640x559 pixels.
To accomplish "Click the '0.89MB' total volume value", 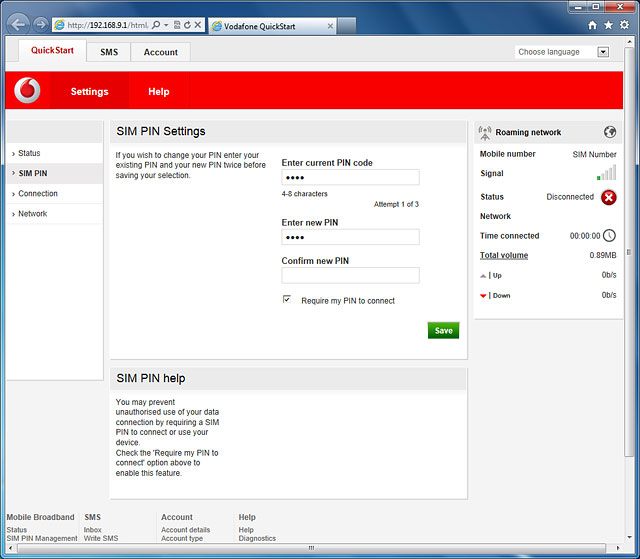I will (603, 255).
